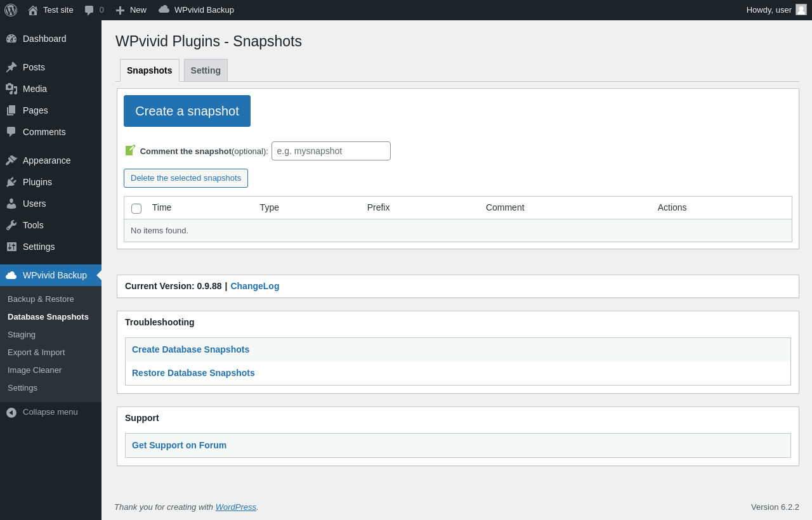
Task: Click the Tools wrench icon
Action: point(11,225)
